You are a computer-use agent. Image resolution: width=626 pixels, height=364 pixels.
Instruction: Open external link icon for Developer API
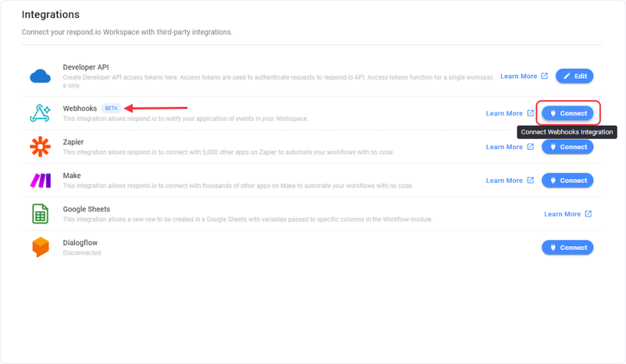coord(544,76)
